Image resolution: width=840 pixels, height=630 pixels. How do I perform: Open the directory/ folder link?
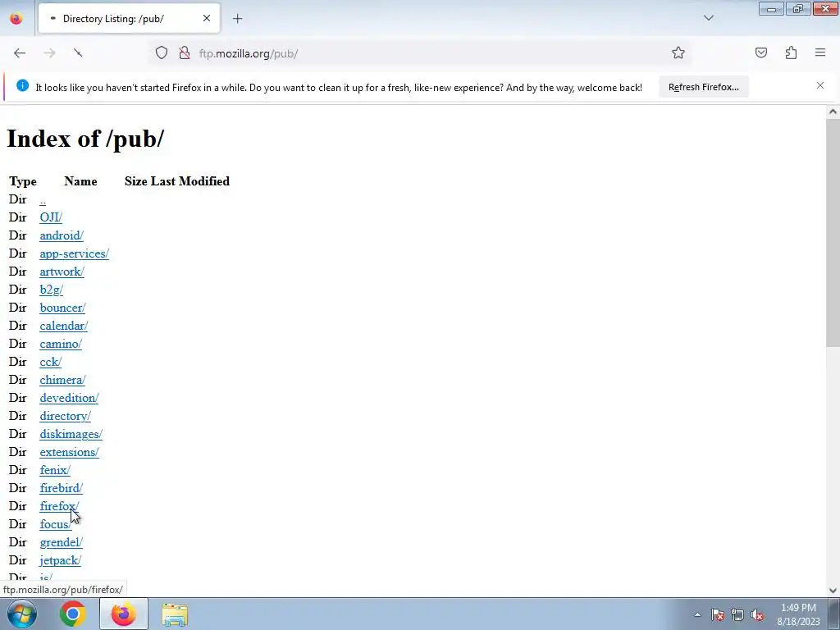(x=66, y=416)
